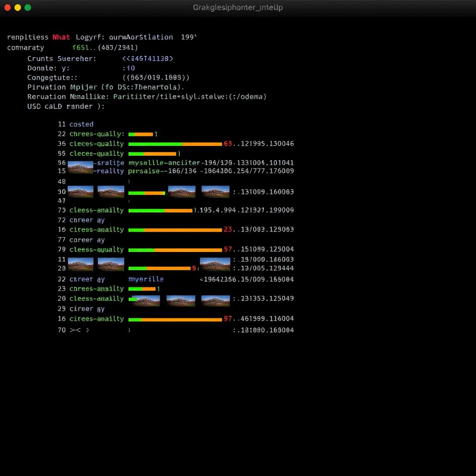476x476 pixels.
Task: Click the red "Nhat" word in the header
Action: 61,37
